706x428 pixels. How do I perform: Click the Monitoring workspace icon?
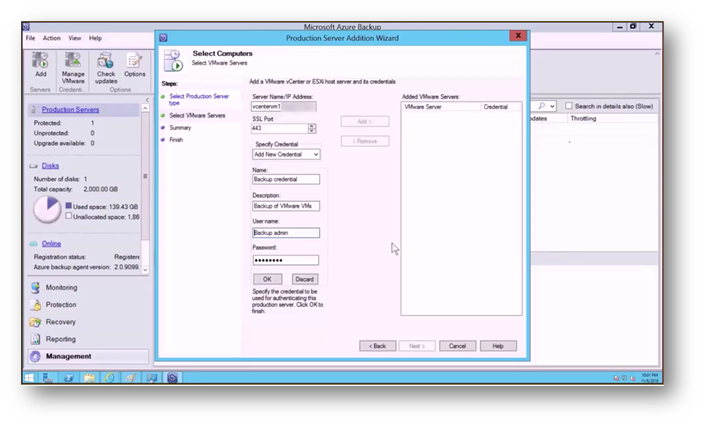[36, 288]
